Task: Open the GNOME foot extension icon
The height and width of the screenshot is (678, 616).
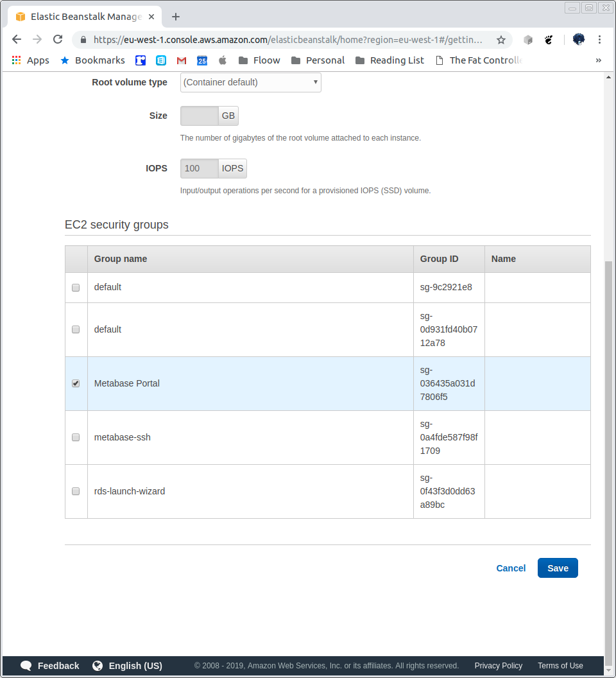Action: (x=549, y=40)
